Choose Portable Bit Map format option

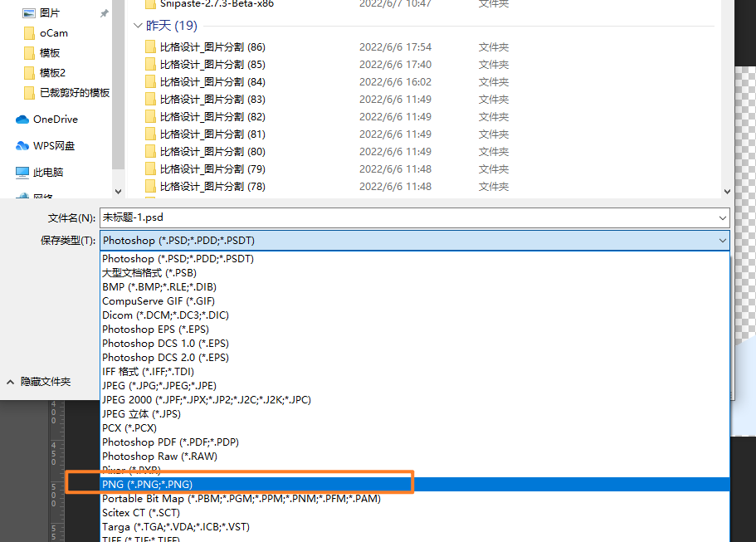tap(415, 499)
